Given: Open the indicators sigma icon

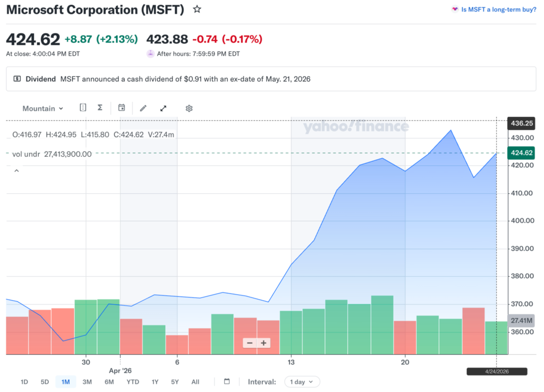Looking at the screenshot, I should pyautogui.click(x=100, y=108).
